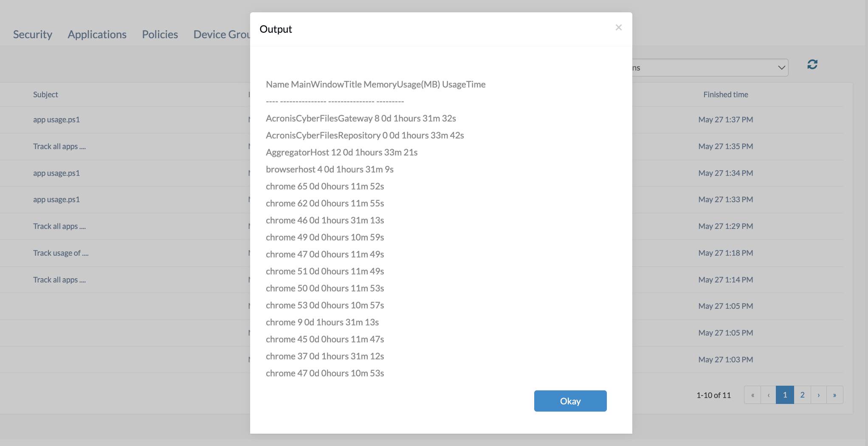Close the Output dialog with X

[x=618, y=28]
